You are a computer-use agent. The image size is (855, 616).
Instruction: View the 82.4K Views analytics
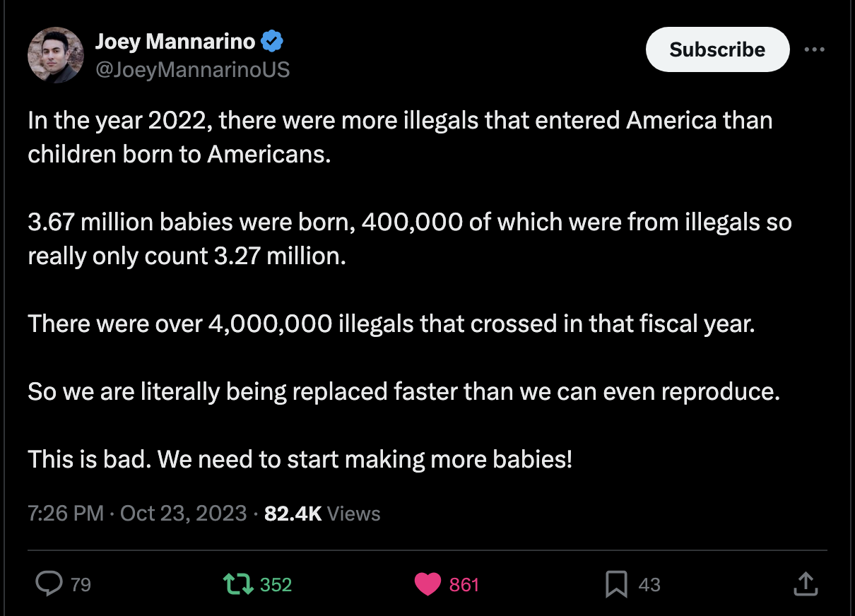coord(322,513)
